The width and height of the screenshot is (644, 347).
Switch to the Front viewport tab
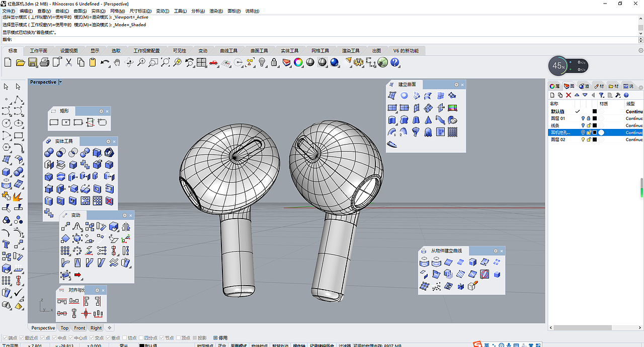79,328
